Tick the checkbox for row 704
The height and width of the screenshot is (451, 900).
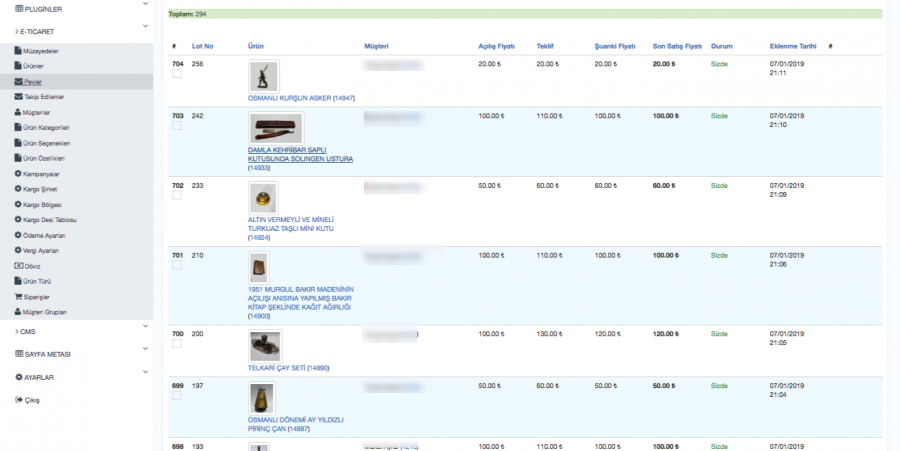click(x=177, y=74)
